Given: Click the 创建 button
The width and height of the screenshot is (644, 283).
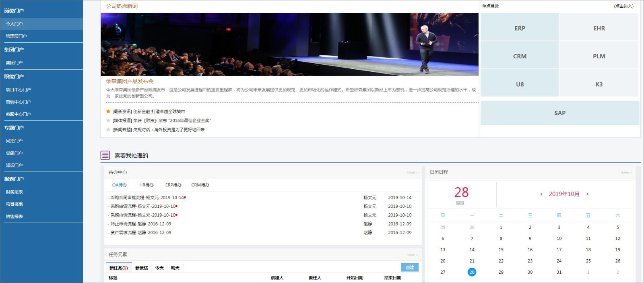Looking at the screenshot, I should [x=410, y=267].
